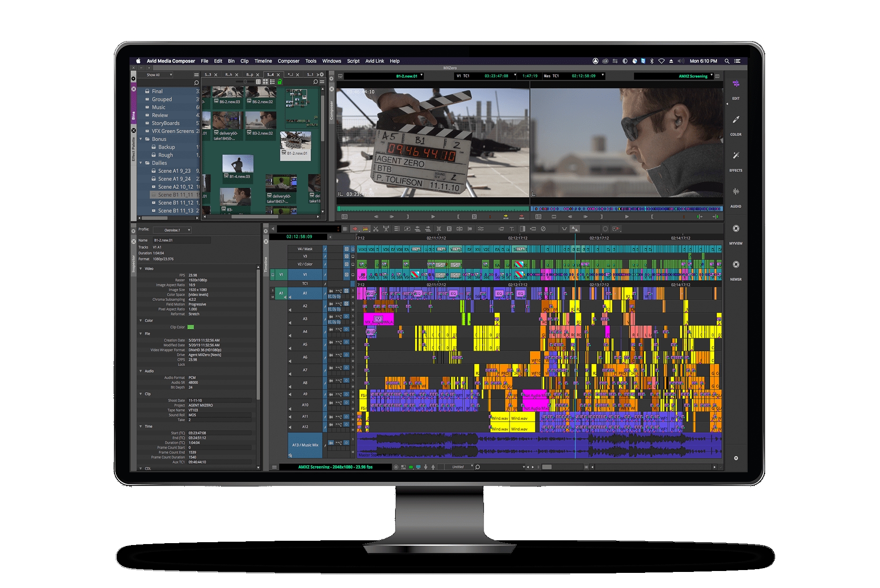Select the Scene B1 11_12 bin
Image resolution: width=880 pixels, height=588 pixels.
click(x=175, y=203)
